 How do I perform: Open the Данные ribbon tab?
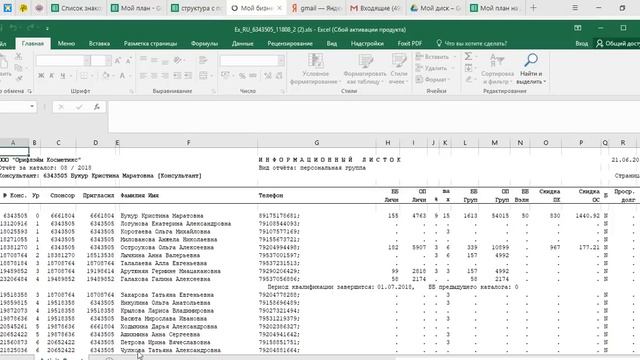242,43
